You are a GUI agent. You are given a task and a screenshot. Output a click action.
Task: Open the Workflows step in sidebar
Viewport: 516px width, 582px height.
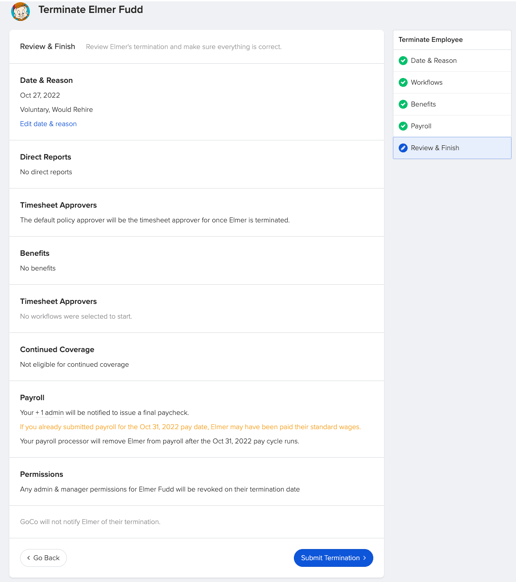(452, 82)
